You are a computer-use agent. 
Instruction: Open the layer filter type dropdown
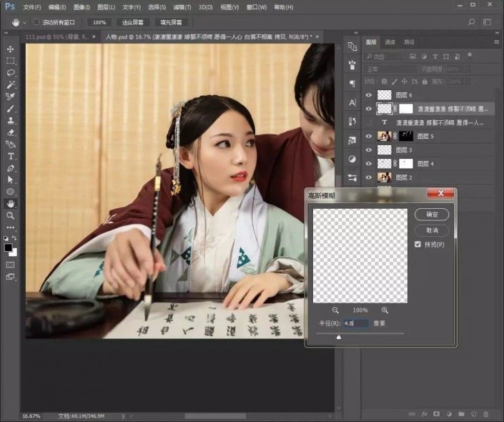385,57
